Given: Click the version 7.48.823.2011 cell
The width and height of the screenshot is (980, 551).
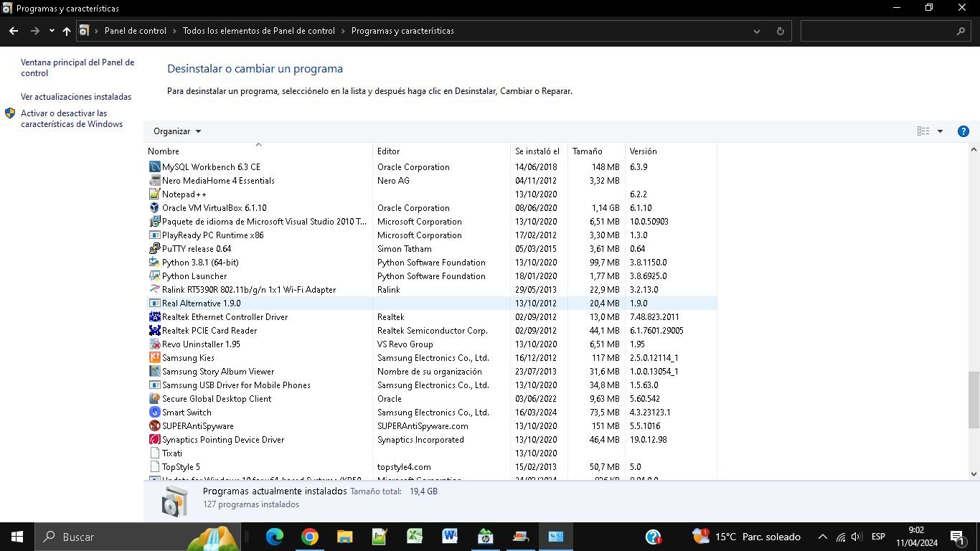Looking at the screenshot, I should click(x=654, y=317).
